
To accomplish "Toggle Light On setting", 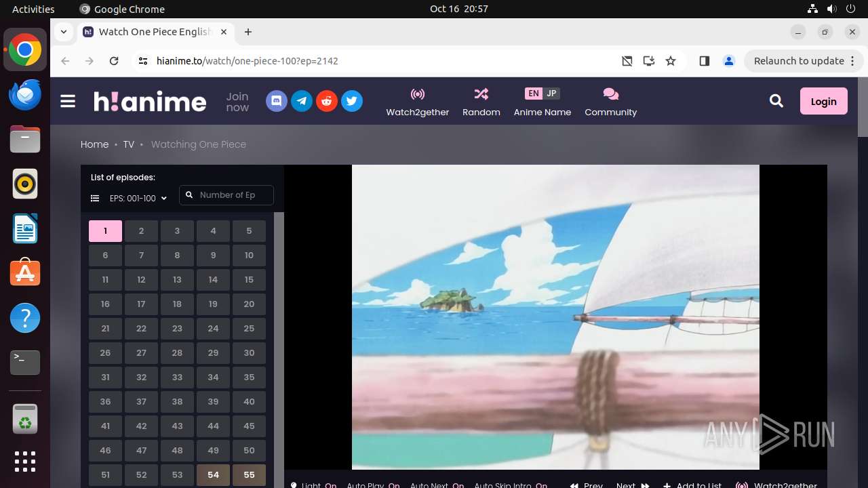I will click(313, 485).
